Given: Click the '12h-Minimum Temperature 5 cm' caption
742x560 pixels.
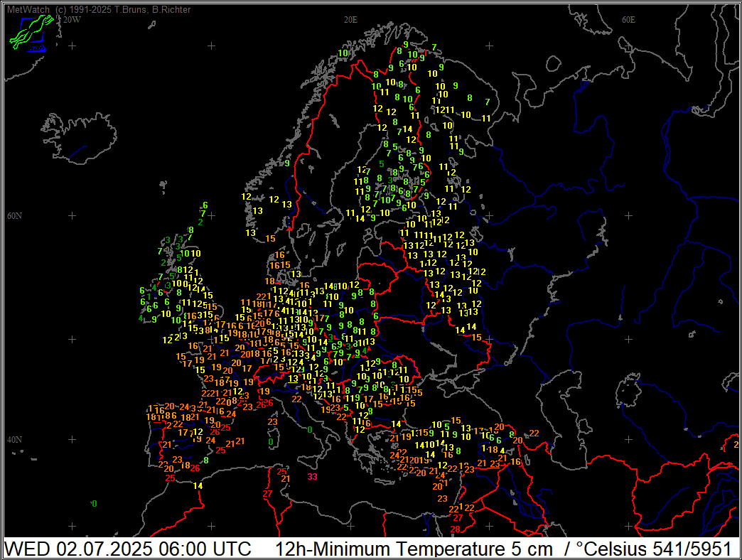Looking at the screenshot, I should tap(414, 549).
